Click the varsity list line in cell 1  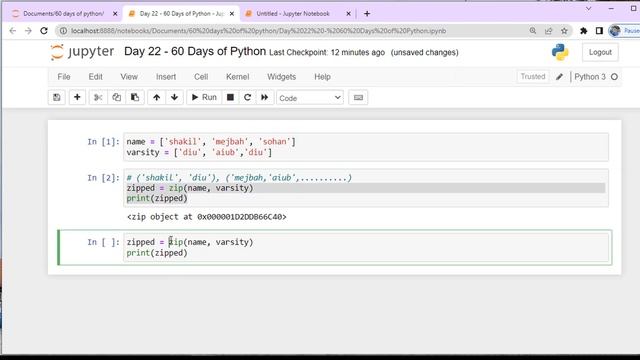199,152
